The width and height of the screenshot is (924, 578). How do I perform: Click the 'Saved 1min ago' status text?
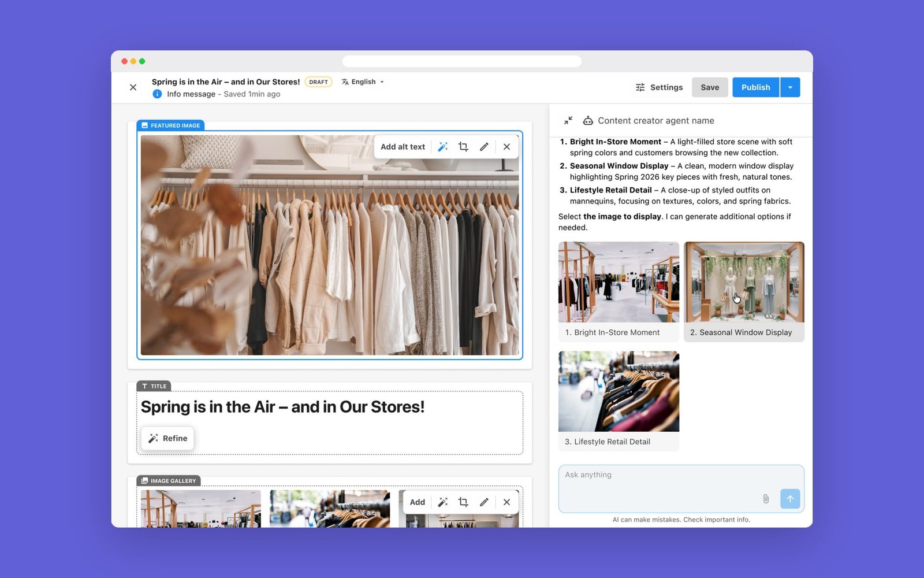(252, 94)
